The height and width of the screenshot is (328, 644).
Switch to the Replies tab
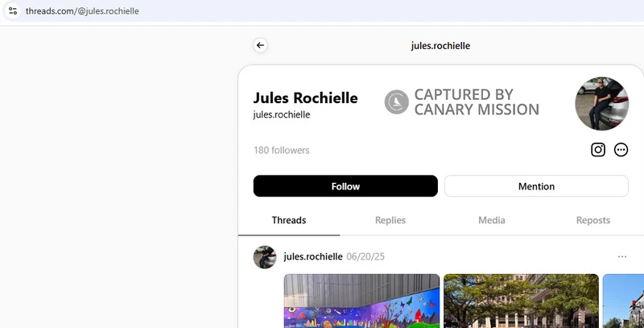pyautogui.click(x=390, y=220)
